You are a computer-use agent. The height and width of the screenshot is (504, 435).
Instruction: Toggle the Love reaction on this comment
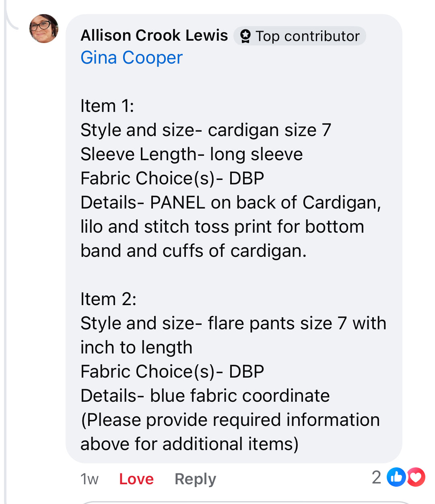[x=136, y=479]
